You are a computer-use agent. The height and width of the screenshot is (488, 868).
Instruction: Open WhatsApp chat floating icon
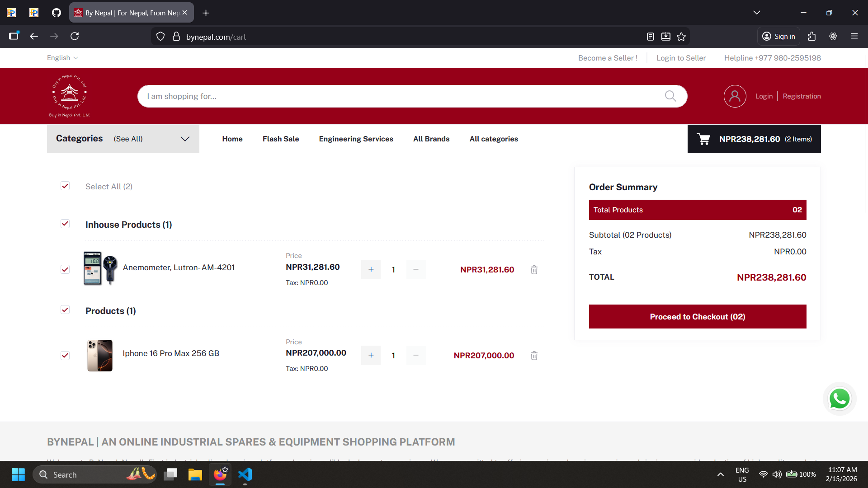(840, 399)
